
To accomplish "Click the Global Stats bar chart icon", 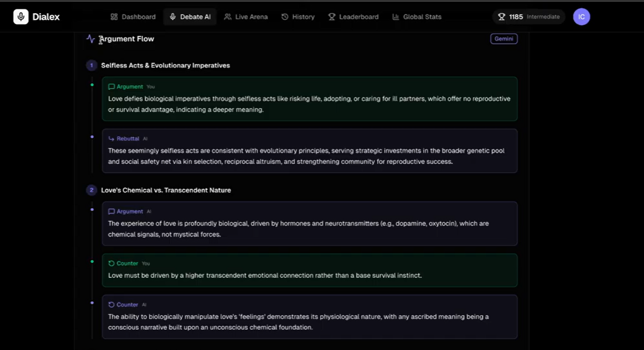I will click(x=395, y=17).
